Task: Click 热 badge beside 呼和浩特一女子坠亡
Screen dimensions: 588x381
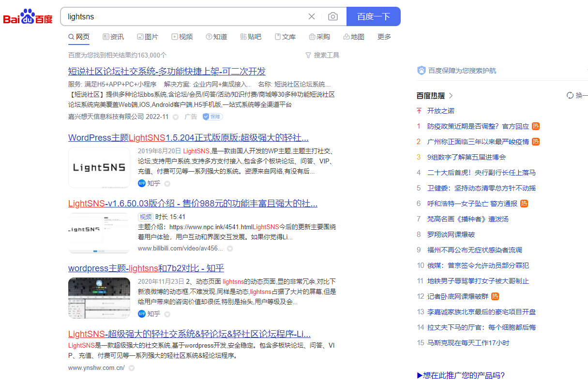Action: [524, 204]
